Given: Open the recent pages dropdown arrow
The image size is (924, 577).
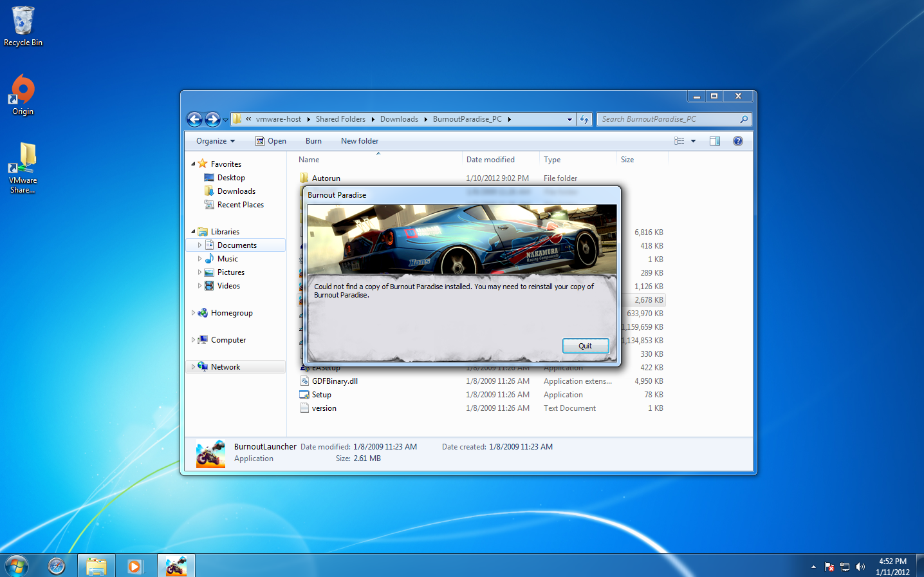Looking at the screenshot, I should (x=225, y=120).
